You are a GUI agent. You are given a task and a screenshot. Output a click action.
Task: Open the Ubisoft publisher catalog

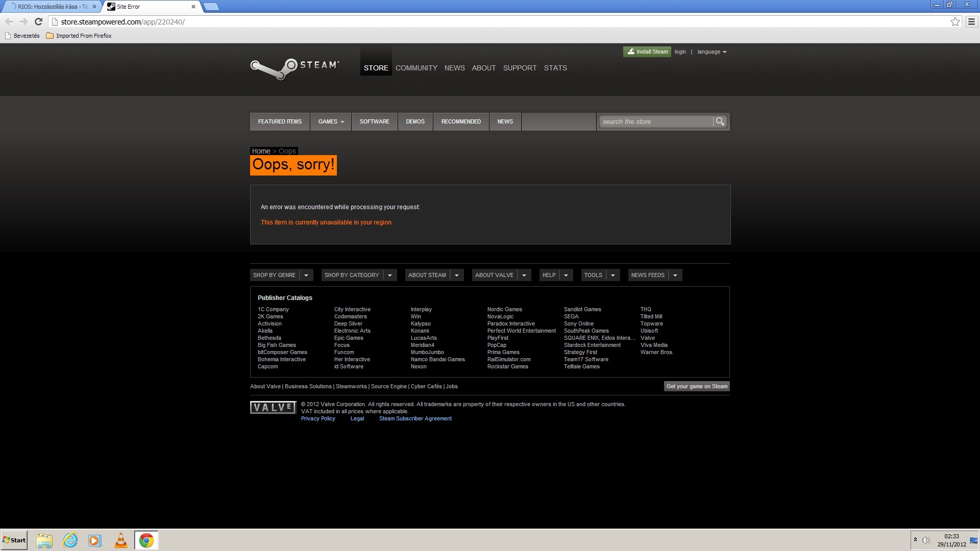pyautogui.click(x=649, y=331)
